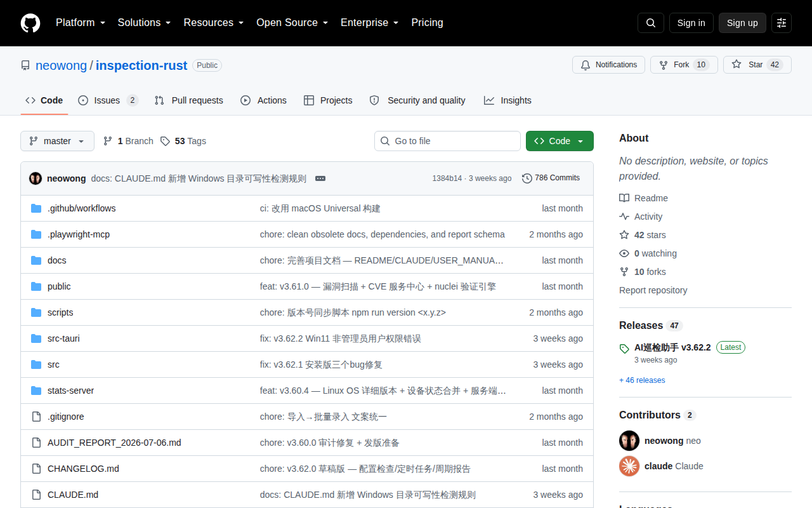Image resolution: width=812 pixels, height=508 pixels.
Task: Focus the Go to file search field
Action: [447, 141]
